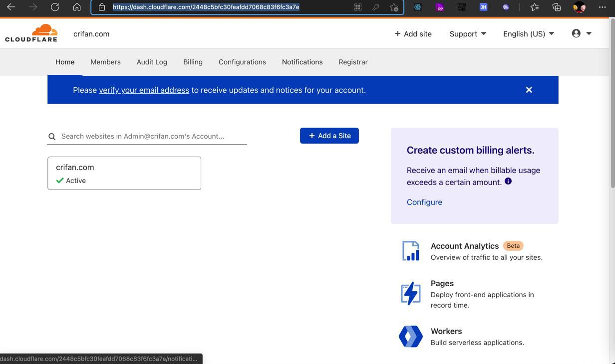The image size is (615, 364).
Task: Click the browser forward arrow
Action: pos(33,7)
